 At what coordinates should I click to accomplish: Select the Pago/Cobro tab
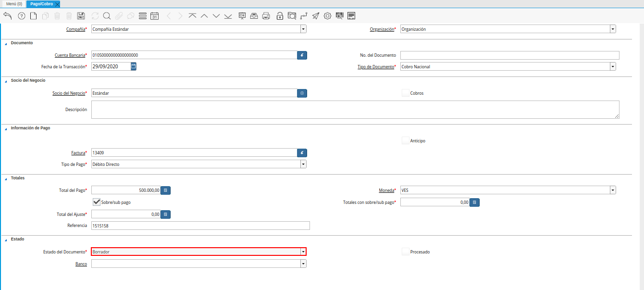42,4
